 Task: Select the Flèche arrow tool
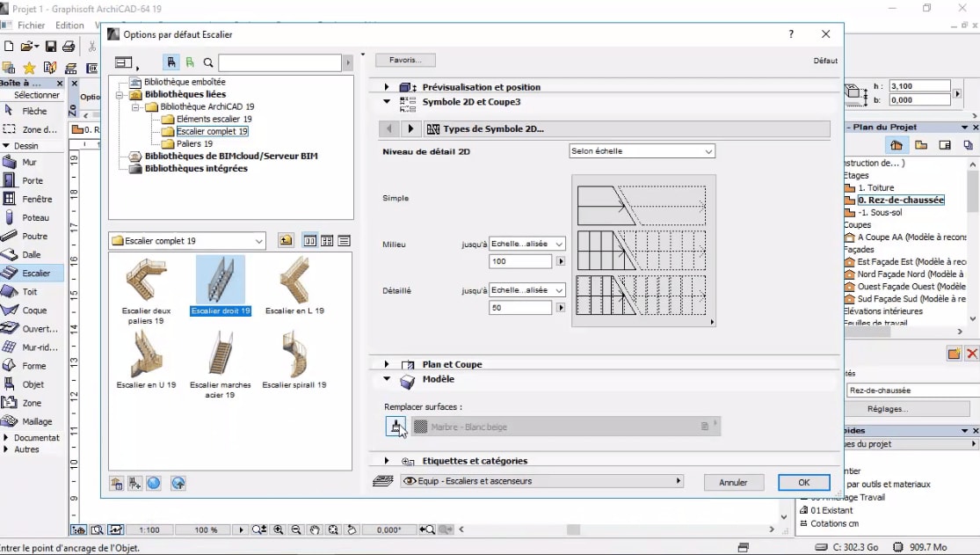[33, 111]
